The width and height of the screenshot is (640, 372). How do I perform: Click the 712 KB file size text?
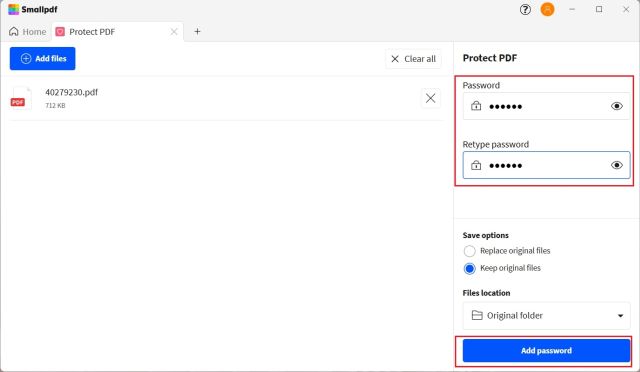pos(55,105)
